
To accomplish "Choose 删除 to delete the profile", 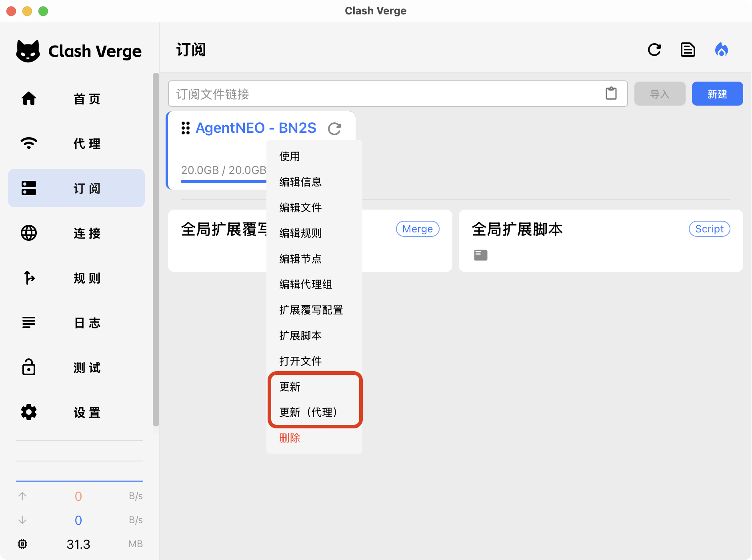I will 314,438.
